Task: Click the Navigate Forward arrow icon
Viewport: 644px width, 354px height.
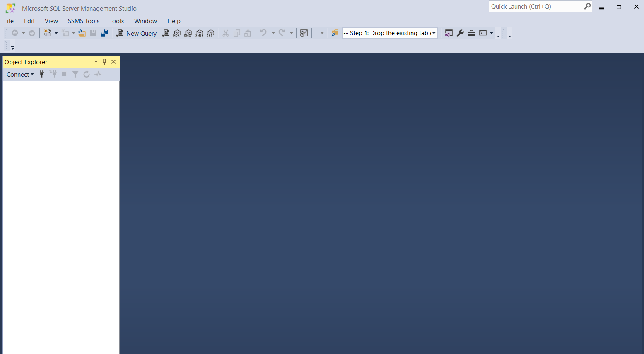Action: coord(32,33)
